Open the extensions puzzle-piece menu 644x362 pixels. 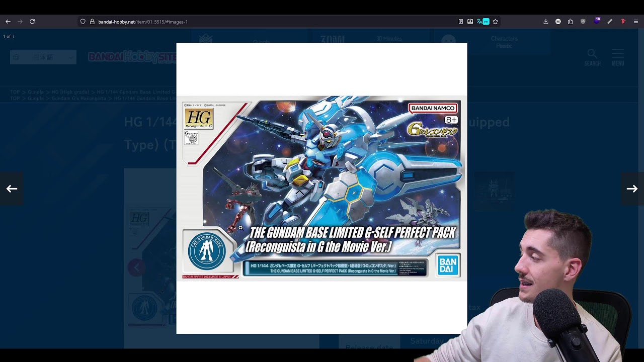point(570,22)
